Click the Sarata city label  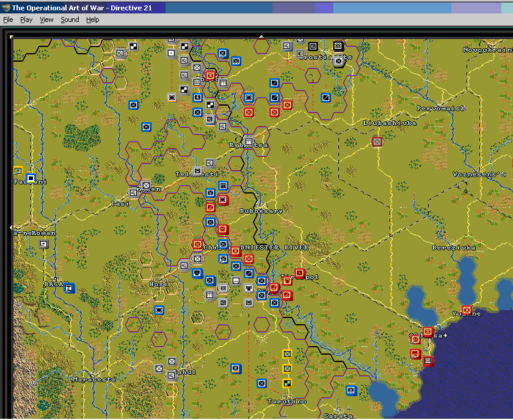tap(338, 416)
